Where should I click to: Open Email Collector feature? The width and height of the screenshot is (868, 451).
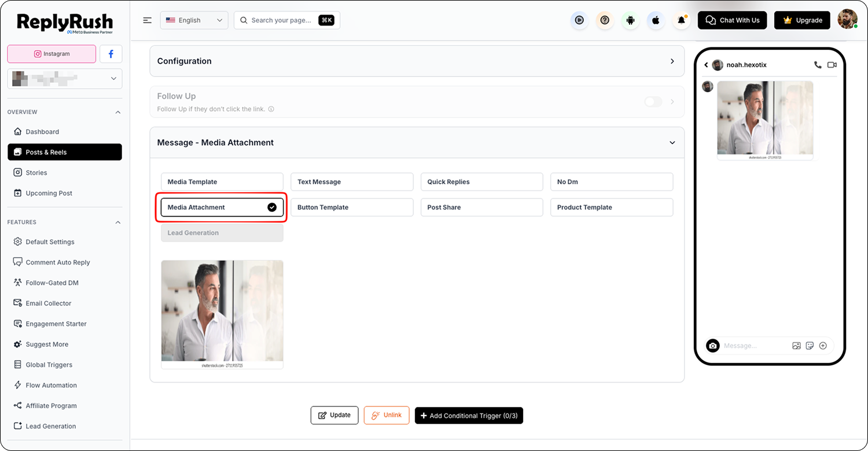point(65,303)
